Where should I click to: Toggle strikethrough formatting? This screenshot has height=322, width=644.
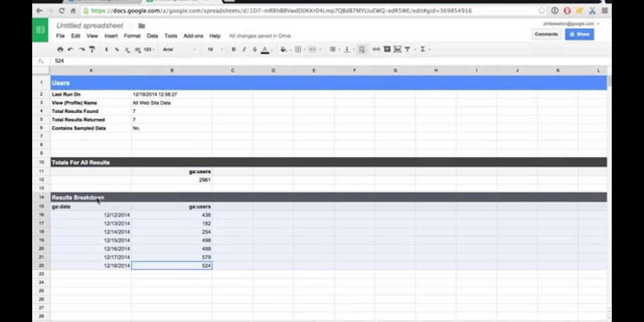pyautogui.click(x=254, y=49)
